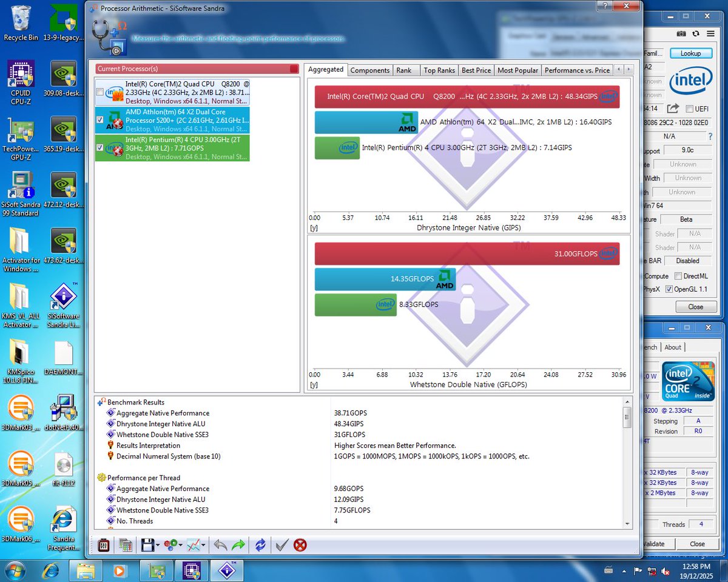This screenshot has height=582, width=728.
Task: Switch to CPU-Z in the taskbar
Action: pyautogui.click(x=192, y=570)
